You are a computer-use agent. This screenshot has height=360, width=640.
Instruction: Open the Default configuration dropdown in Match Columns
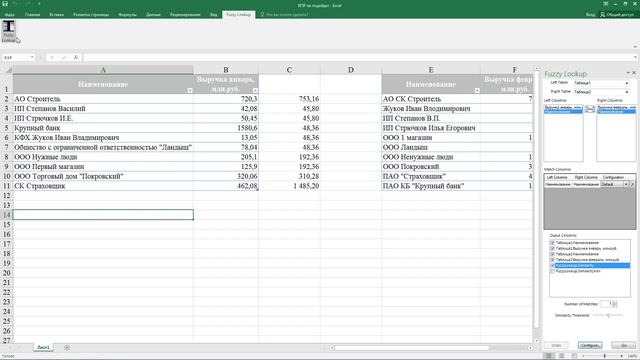click(626, 184)
